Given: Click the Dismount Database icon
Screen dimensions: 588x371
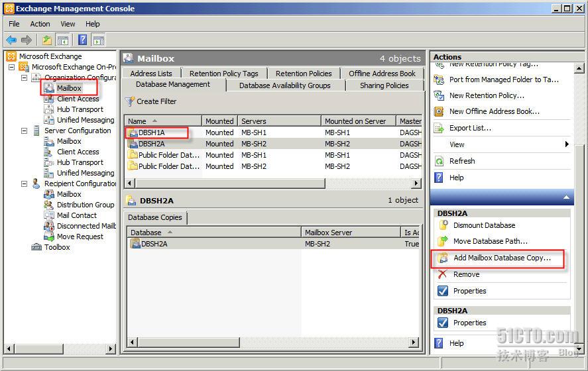Looking at the screenshot, I should pyautogui.click(x=443, y=225).
